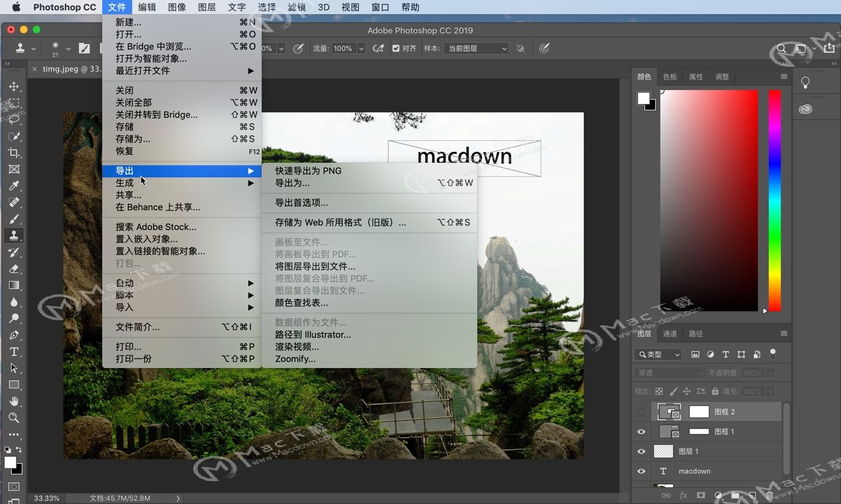The width and height of the screenshot is (841, 504).
Task: Hide the macdown text layer
Action: (x=641, y=471)
